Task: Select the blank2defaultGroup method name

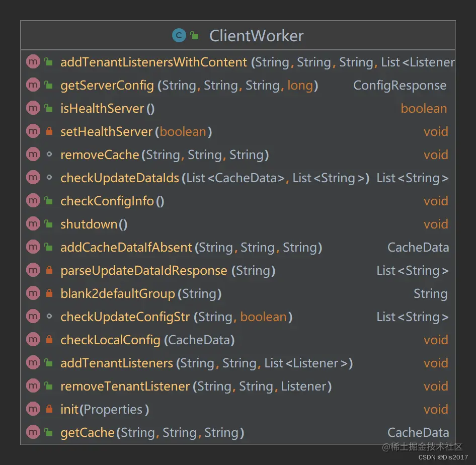Action: click(x=118, y=294)
